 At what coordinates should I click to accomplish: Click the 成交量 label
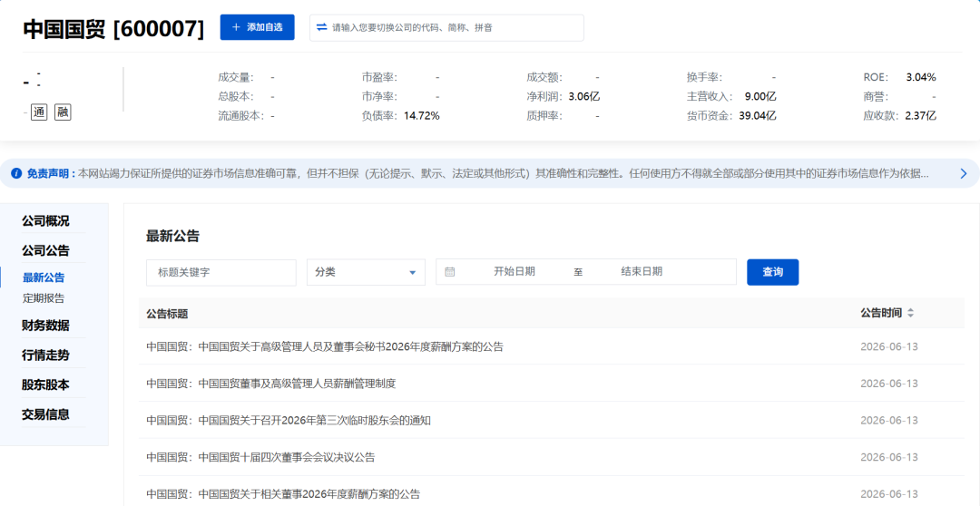(x=236, y=77)
